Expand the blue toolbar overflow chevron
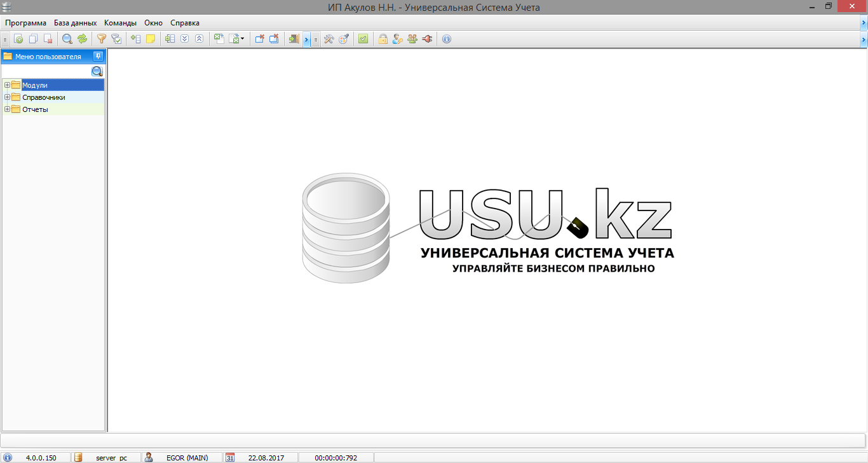The height and width of the screenshot is (463, 868). [307, 39]
